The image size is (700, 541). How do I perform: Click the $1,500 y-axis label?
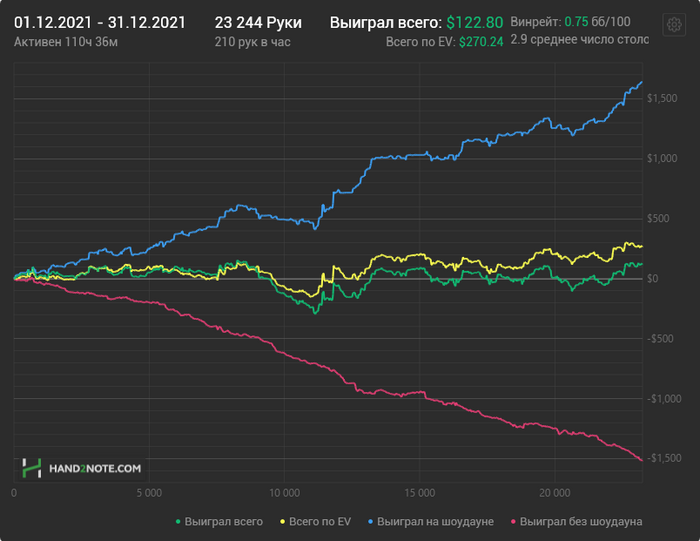tap(662, 98)
